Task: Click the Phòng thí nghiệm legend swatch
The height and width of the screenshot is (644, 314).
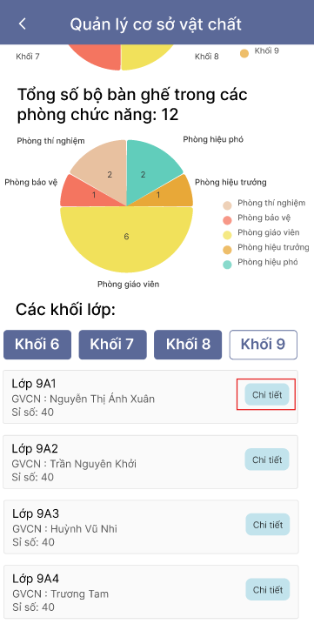Action: 227,205
